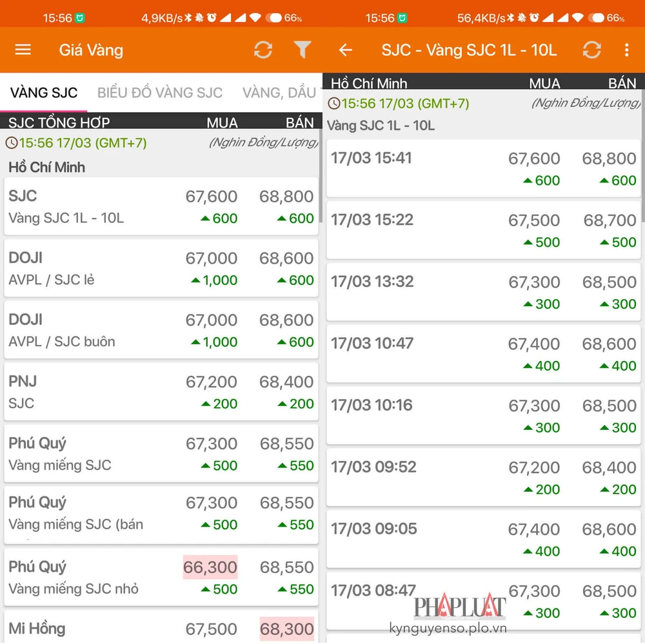Tap the clock icon beside right timestamp
Image resolution: width=645 pixels, height=644 pixels.
333,103
